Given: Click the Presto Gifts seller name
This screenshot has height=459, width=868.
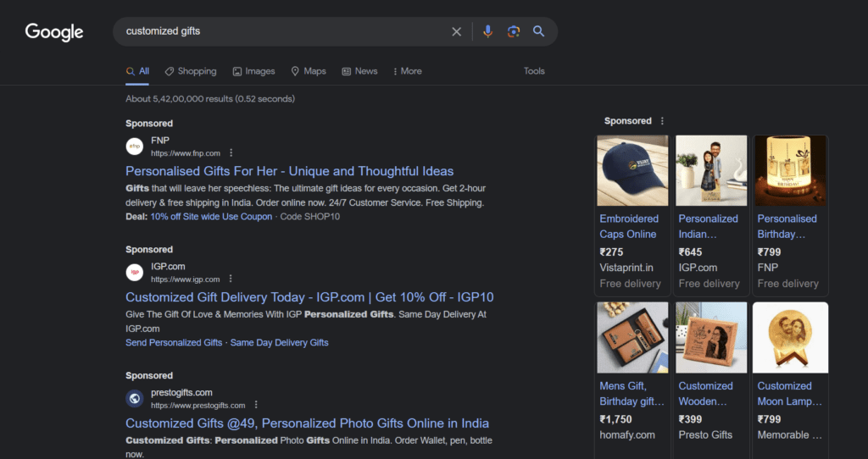Looking at the screenshot, I should tap(705, 435).
